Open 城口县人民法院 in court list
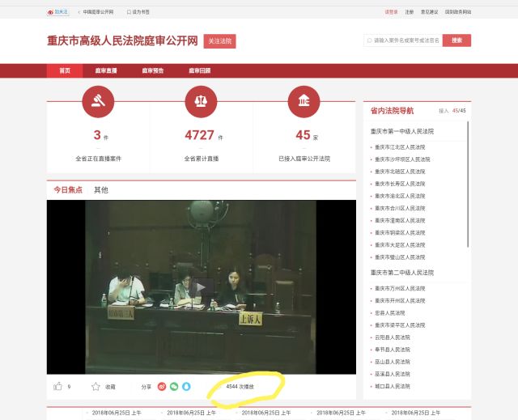Image resolution: width=518 pixels, height=420 pixels. [x=393, y=386]
